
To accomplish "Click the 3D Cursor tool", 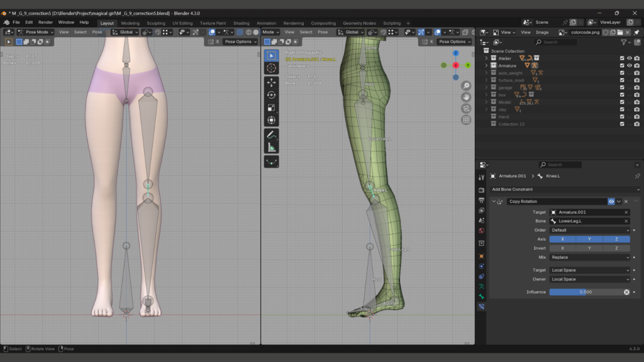I will point(271,68).
